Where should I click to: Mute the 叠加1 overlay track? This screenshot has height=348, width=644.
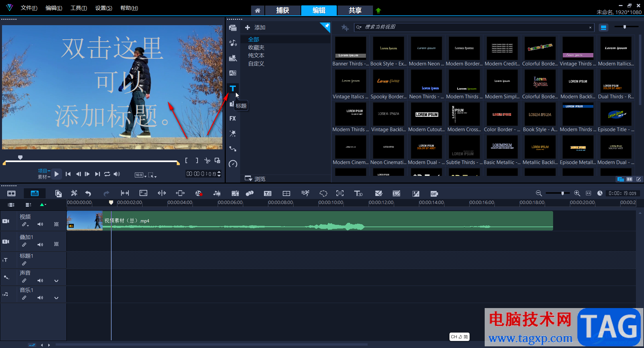coord(40,245)
